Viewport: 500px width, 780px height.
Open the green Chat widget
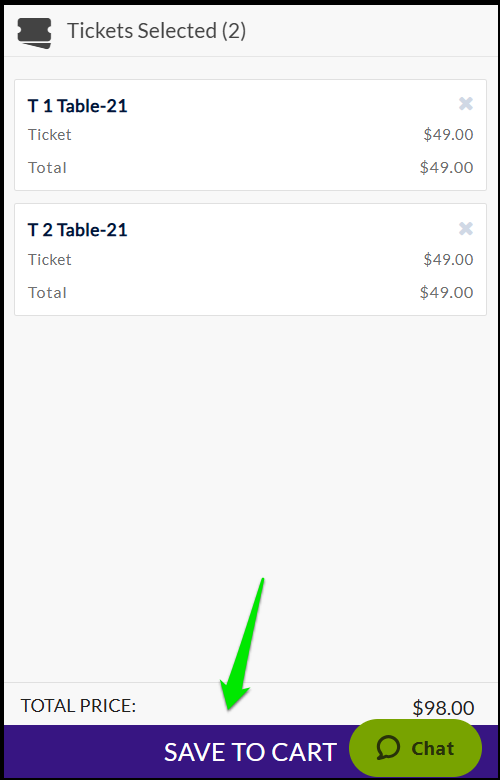[x=415, y=748]
